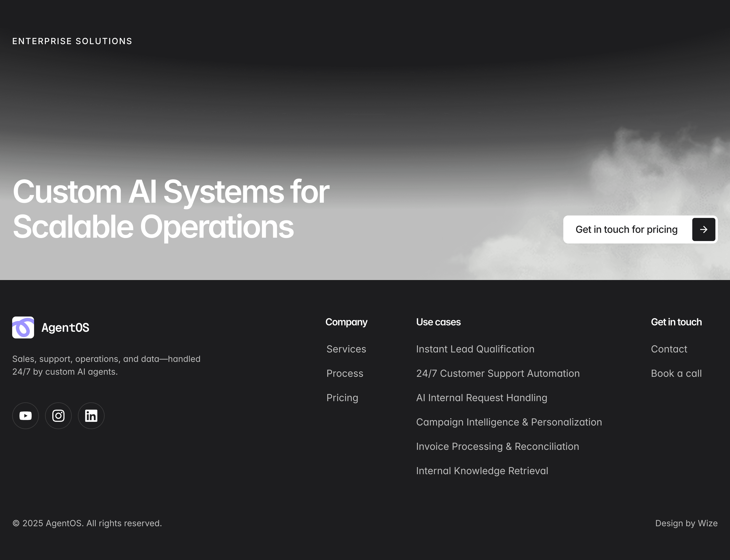The image size is (730, 560).
Task: Go to the Process page link
Action: click(x=345, y=373)
